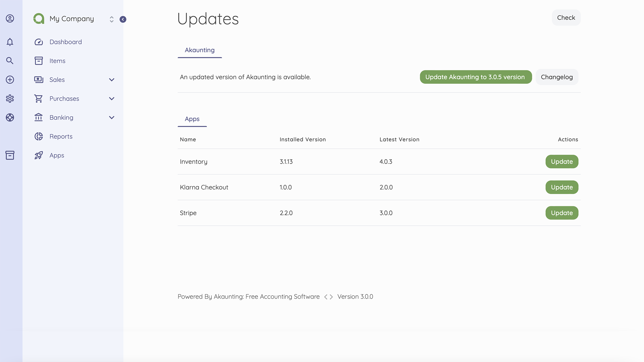
Task: Expand the Sales menu
Action: [111, 80]
